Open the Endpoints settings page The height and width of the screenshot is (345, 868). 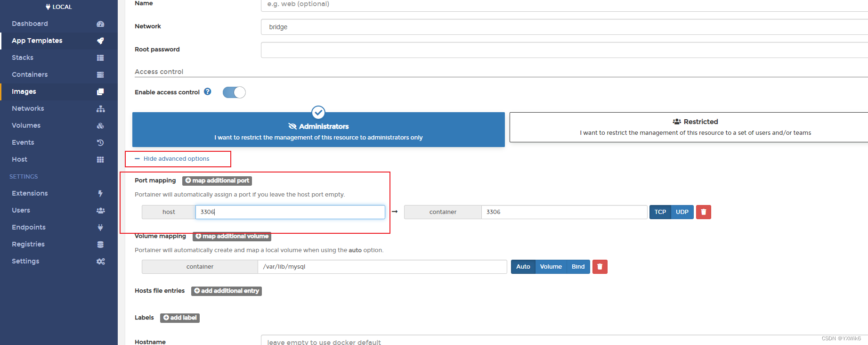click(x=59, y=227)
